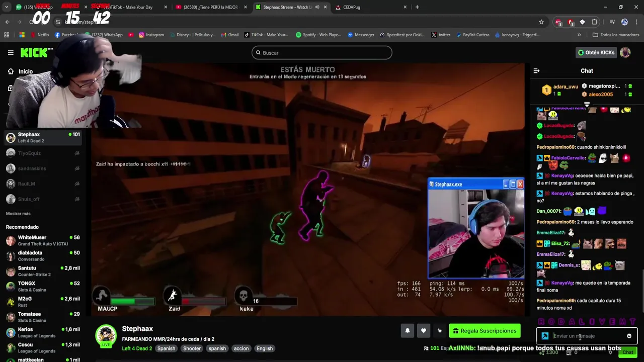Screen dimensions: 644x362
Task: Open recommended channel Coscu
Action: [43, 348]
